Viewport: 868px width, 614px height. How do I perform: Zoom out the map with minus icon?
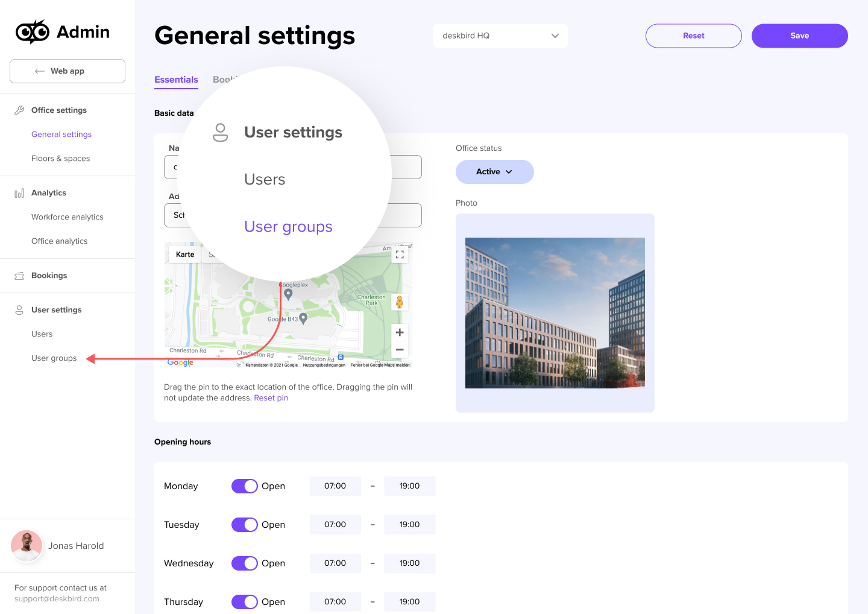tap(400, 350)
